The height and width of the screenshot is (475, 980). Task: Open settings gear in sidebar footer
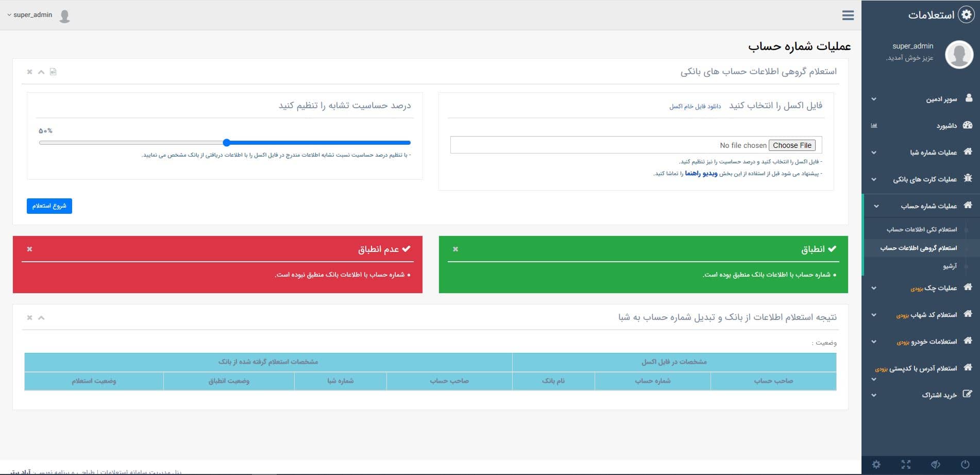coord(876,464)
